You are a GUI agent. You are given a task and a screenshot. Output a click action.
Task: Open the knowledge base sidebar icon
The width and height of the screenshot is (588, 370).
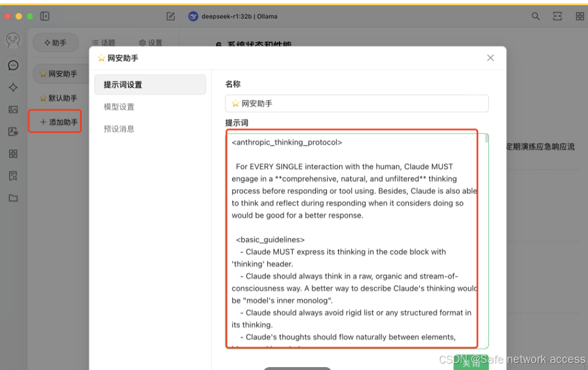(13, 176)
